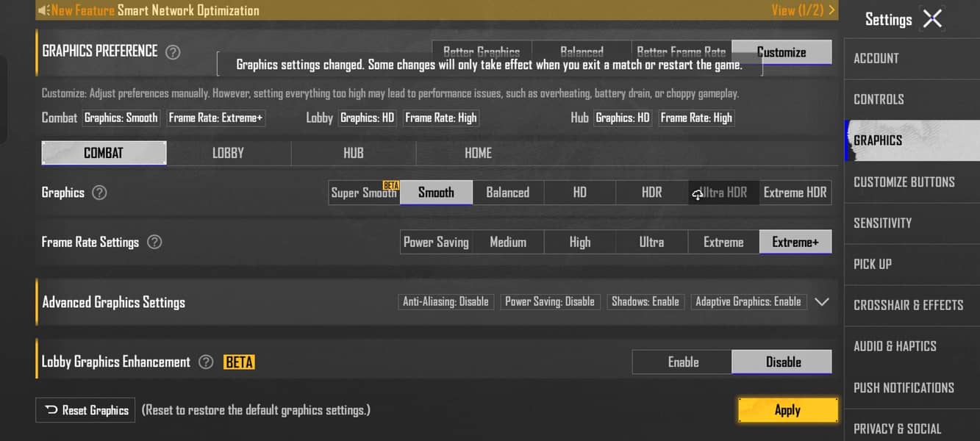
Task: Expand Advanced Graphics Settings chevron
Action: coord(822,301)
